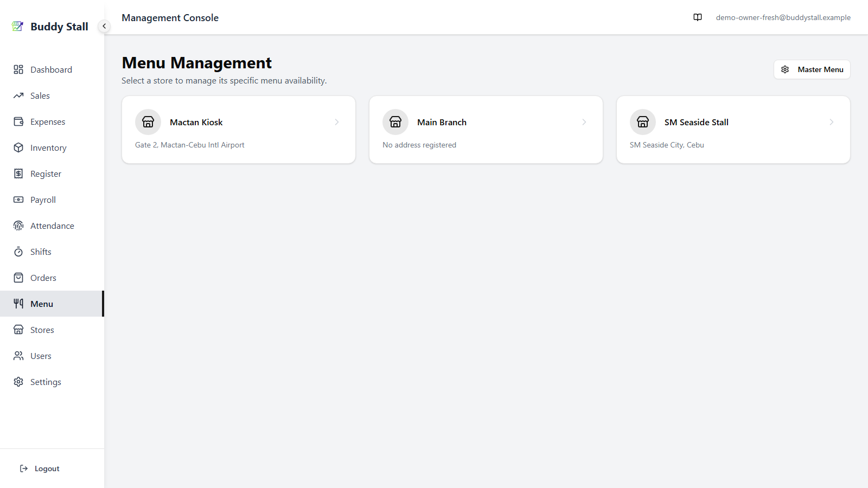Click the Attendance fingerprint icon
Image resolution: width=868 pixels, height=488 pixels.
pos(18,226)
